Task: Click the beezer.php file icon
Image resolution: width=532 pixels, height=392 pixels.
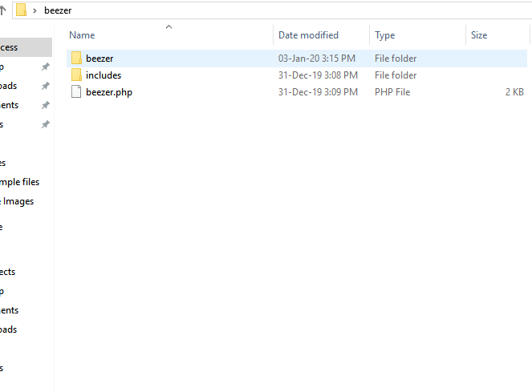Action: coord(76,92)
